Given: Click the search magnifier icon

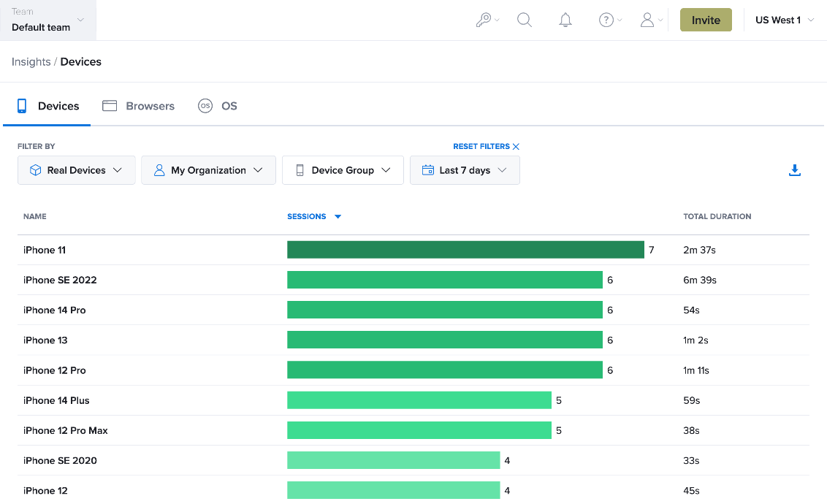Looking at the screenshot, I should 525,20.
